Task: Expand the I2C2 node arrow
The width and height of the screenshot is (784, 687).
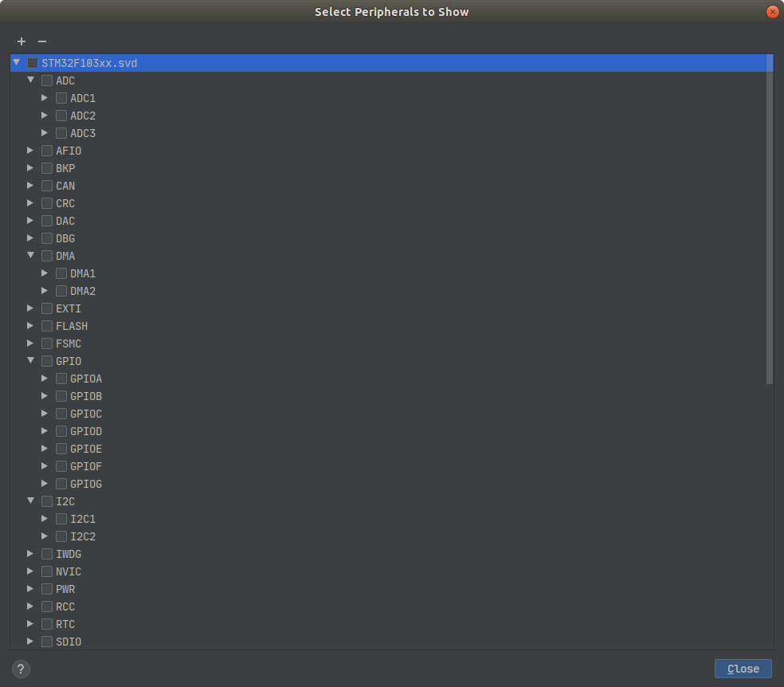Action: click(45, 536)
